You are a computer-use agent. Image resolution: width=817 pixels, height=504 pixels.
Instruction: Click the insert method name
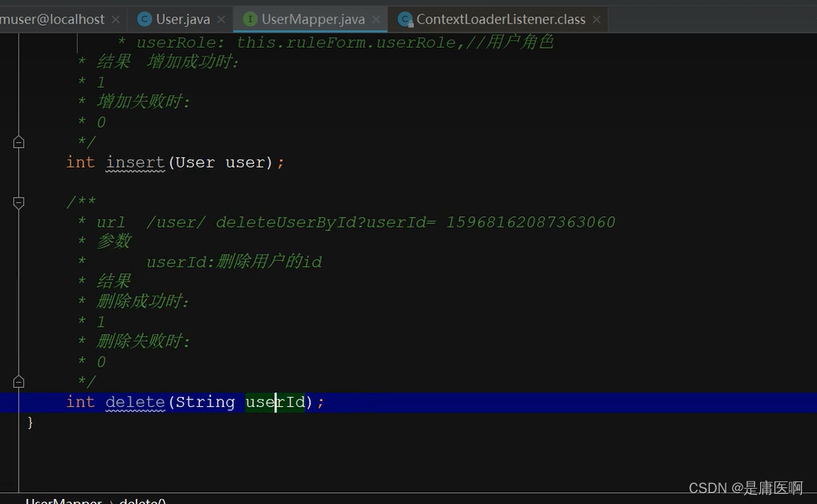click(136, 162)
